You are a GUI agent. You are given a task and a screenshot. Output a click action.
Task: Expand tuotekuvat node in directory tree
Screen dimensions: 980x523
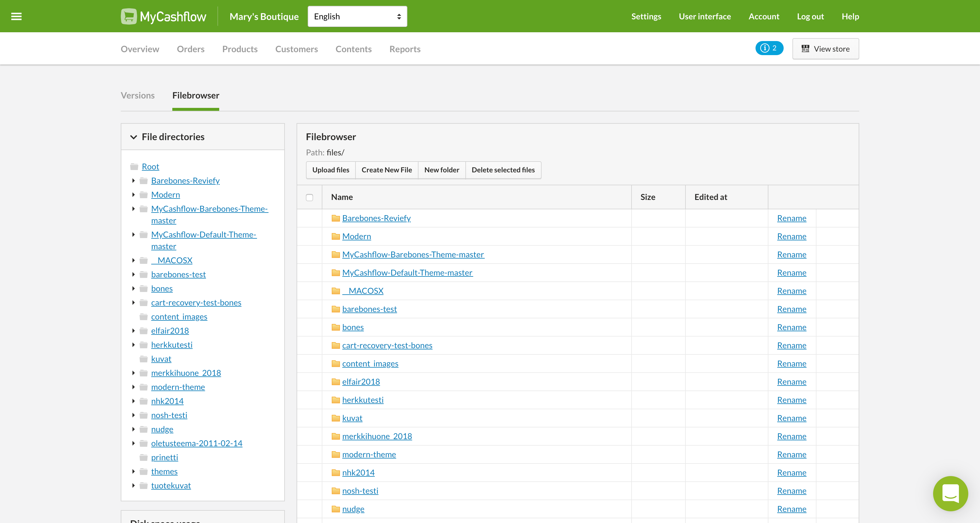click(x=134, y=485)
